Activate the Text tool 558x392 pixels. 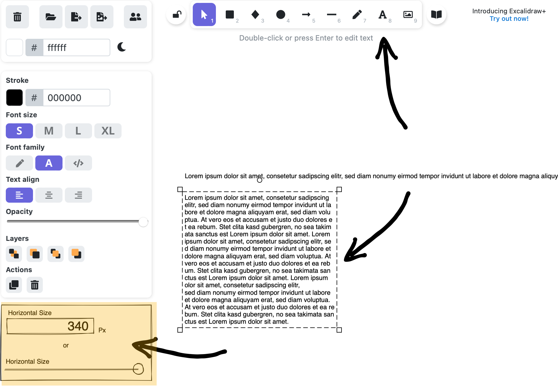[x=383, y=14]
